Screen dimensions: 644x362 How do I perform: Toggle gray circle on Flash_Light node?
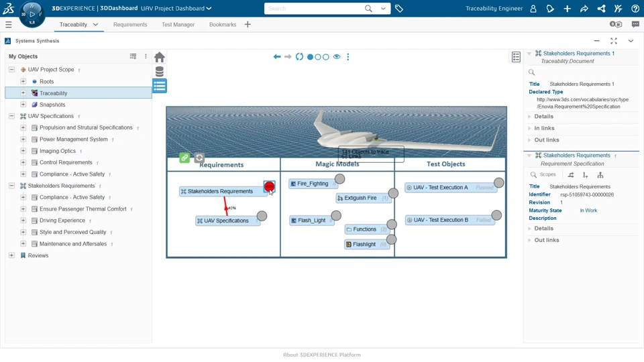(336, 215)
